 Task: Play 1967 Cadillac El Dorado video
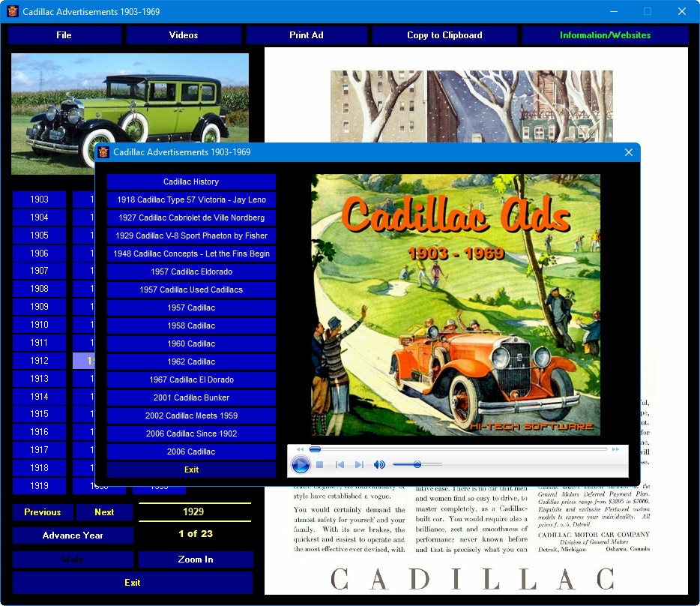point(191,379)
